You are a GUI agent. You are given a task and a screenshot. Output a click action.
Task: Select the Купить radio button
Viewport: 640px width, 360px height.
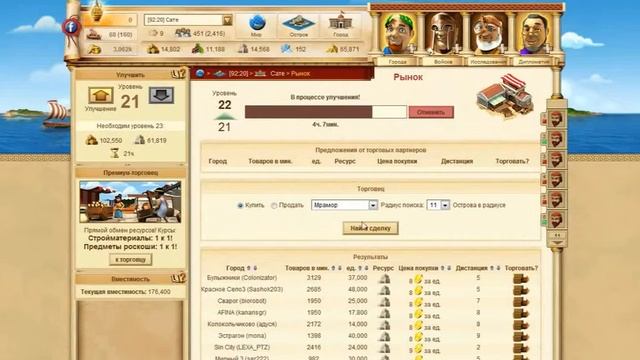(240, 205)
